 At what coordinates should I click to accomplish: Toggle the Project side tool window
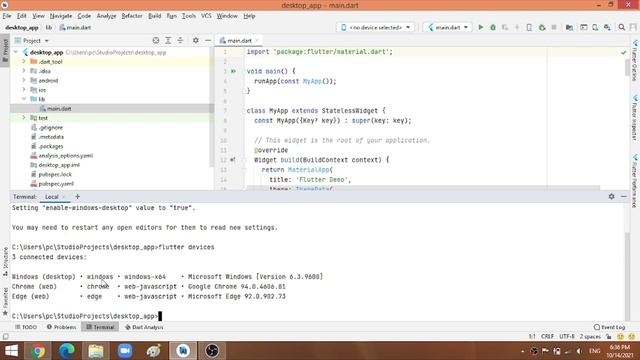(x=5, y=50)
